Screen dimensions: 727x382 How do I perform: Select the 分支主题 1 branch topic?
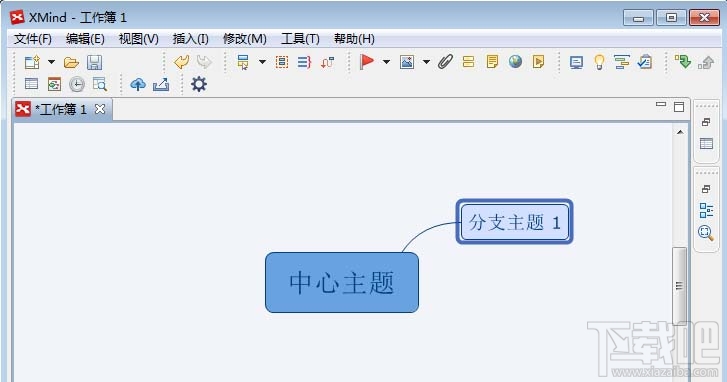tap(515, 222)
